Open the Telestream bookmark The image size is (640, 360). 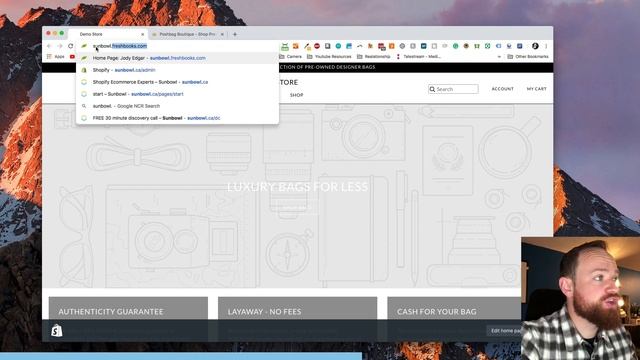pos(418,57)
